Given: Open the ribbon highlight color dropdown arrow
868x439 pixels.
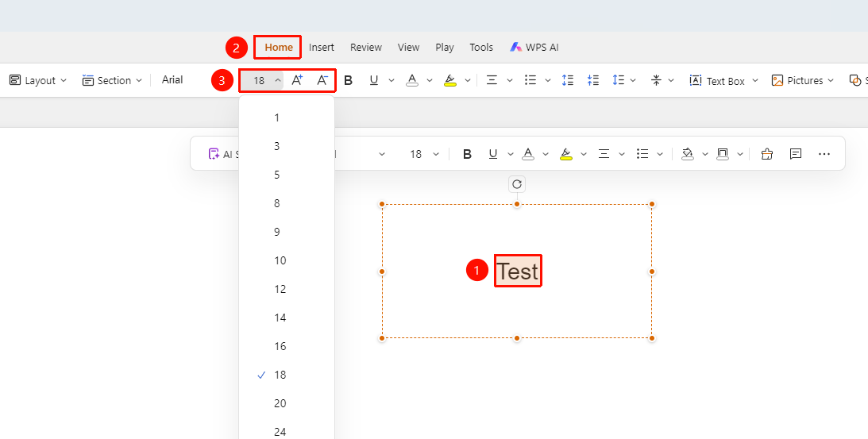Looking at the screenshot, I should point(468,81).
